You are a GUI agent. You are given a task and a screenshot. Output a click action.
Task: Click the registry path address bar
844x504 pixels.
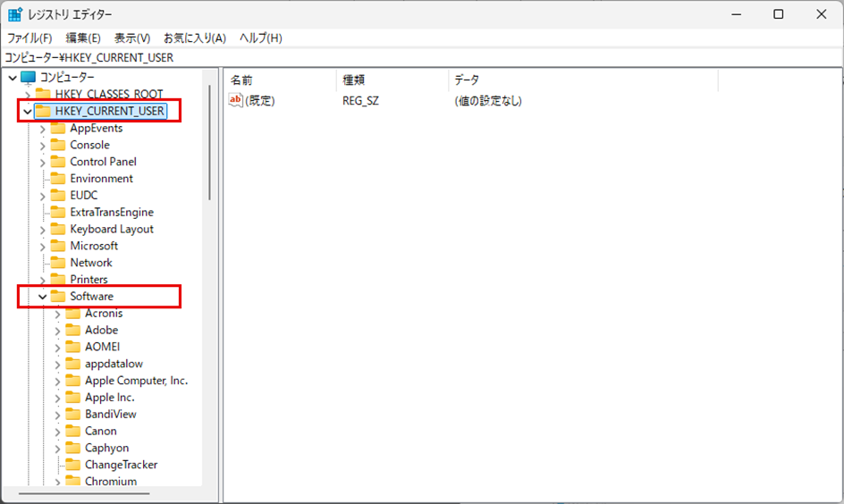tap(422, 57)
